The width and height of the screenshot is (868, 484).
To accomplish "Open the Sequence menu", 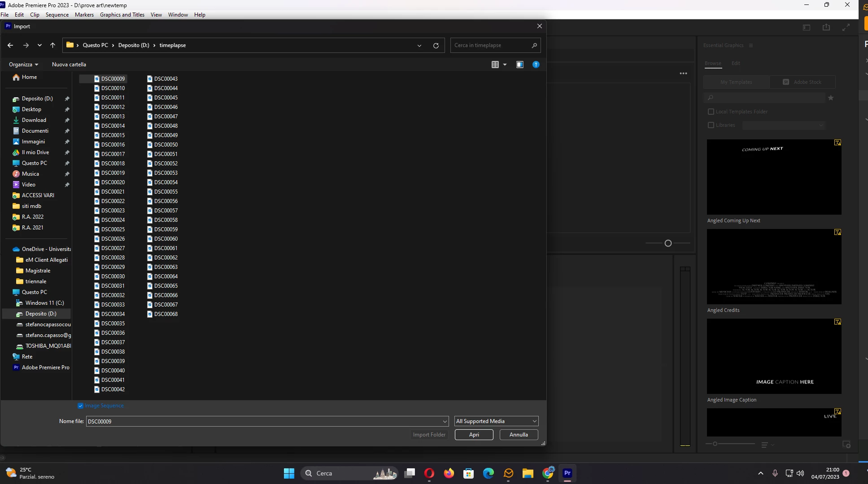I will (x=57, y=15).
